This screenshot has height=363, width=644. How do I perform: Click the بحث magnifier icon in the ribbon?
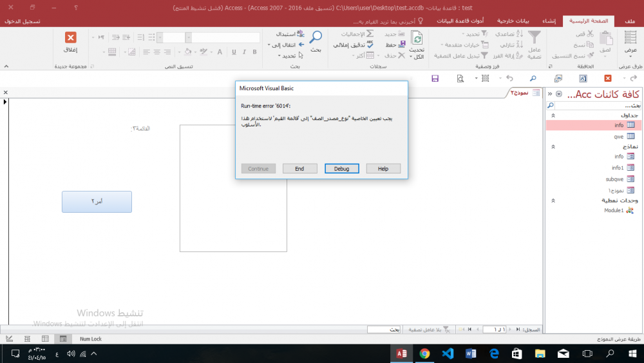tap(316, 37)
